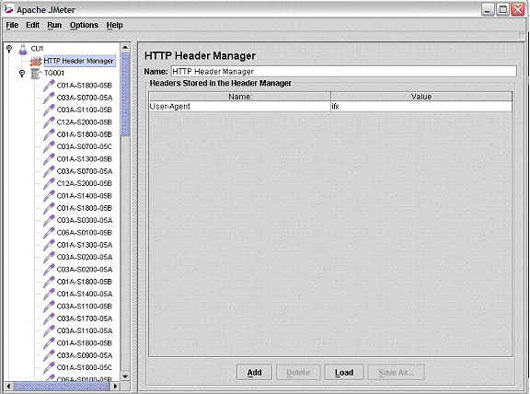Select the HTTP Header Manager tree label
The width and height of the screenshot is (530, 394).
click(x=79, y=61)
